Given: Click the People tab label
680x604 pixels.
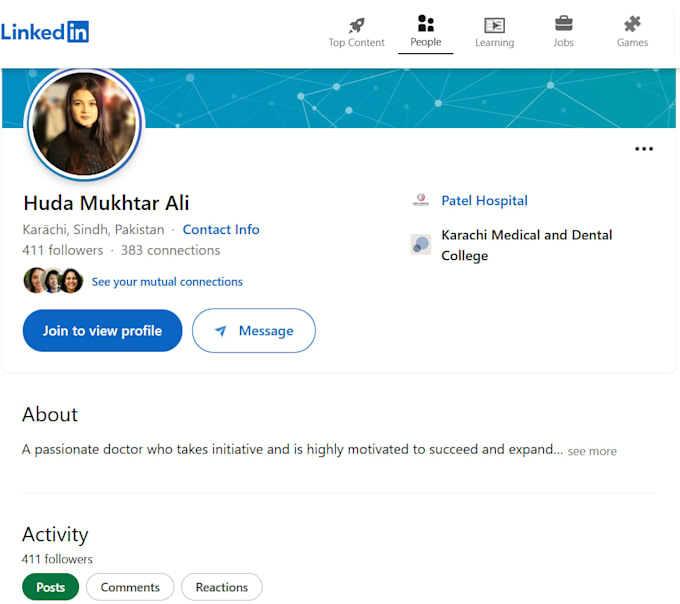Looking at the screenshot, I should click(x=425, y=42).
